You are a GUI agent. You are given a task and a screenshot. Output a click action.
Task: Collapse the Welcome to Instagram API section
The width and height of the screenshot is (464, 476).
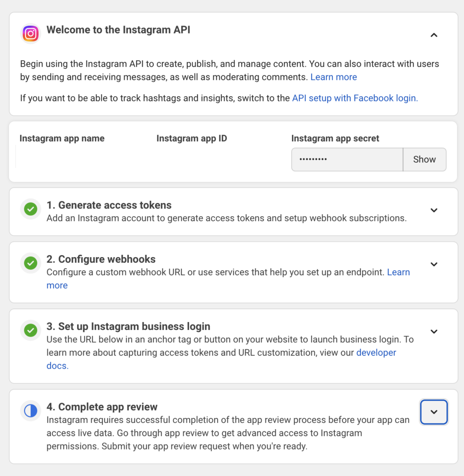tap(434, 35)
